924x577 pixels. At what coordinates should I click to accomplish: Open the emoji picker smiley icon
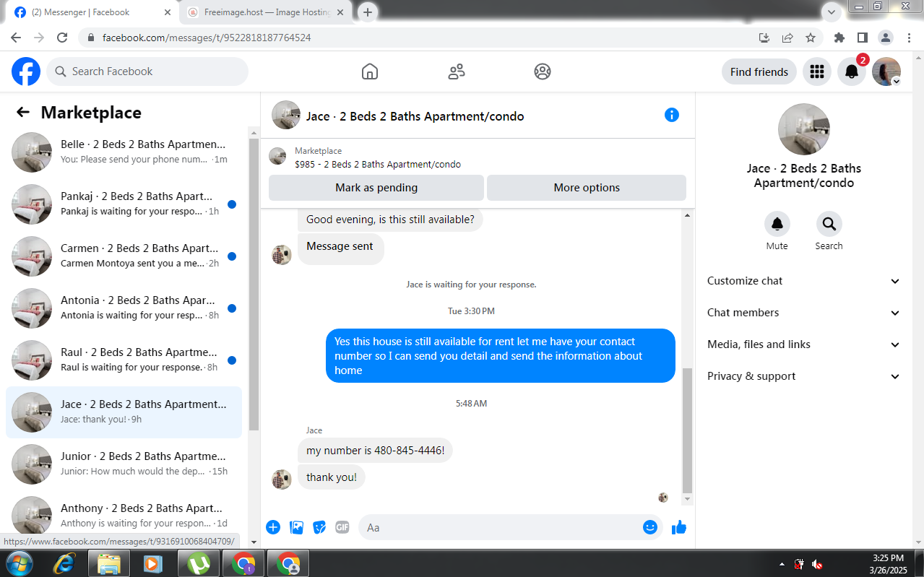(x=650, y=527)
